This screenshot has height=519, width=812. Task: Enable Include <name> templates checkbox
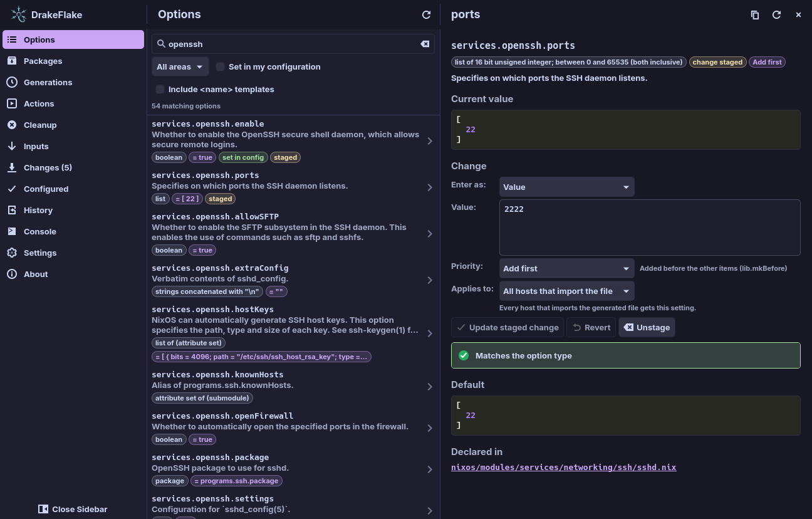click(160, 89)
